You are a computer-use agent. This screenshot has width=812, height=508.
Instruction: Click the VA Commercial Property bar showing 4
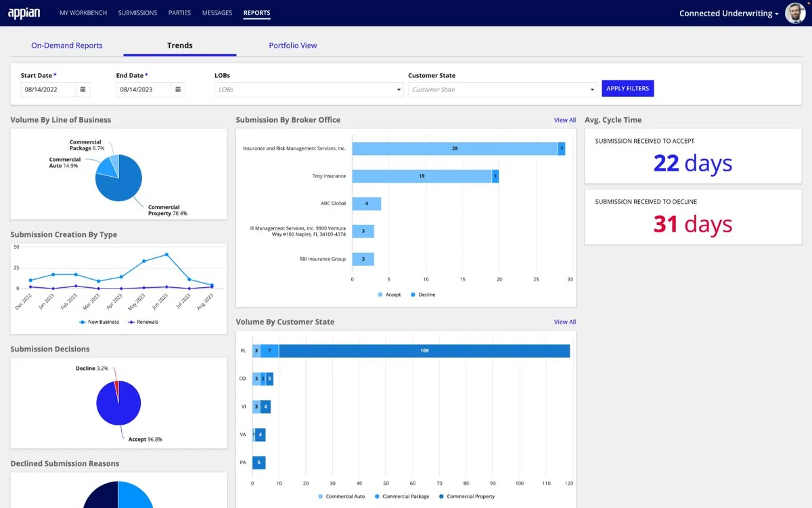pyautogui.click(x=261, y=434)
